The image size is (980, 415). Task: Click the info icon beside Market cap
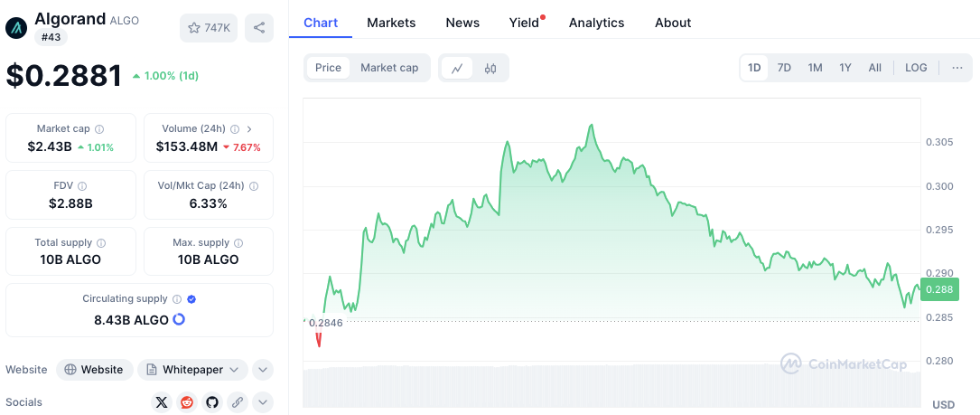99,129
